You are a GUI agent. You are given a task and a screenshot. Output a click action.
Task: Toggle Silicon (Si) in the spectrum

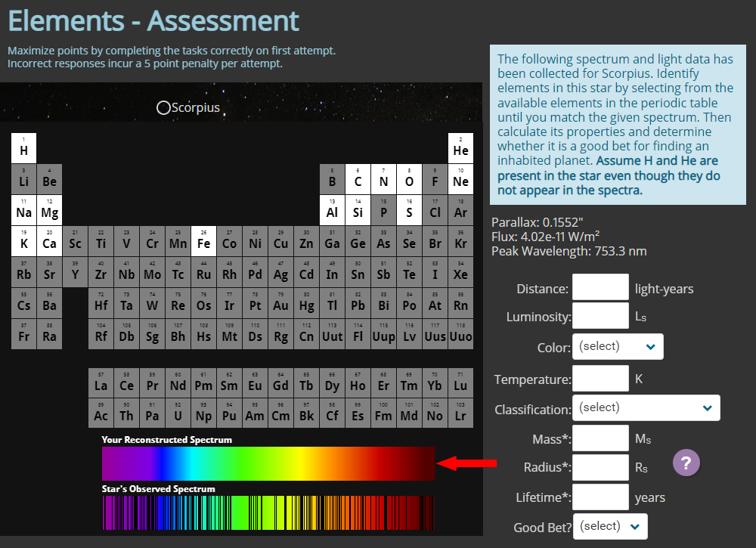[358, 211]
